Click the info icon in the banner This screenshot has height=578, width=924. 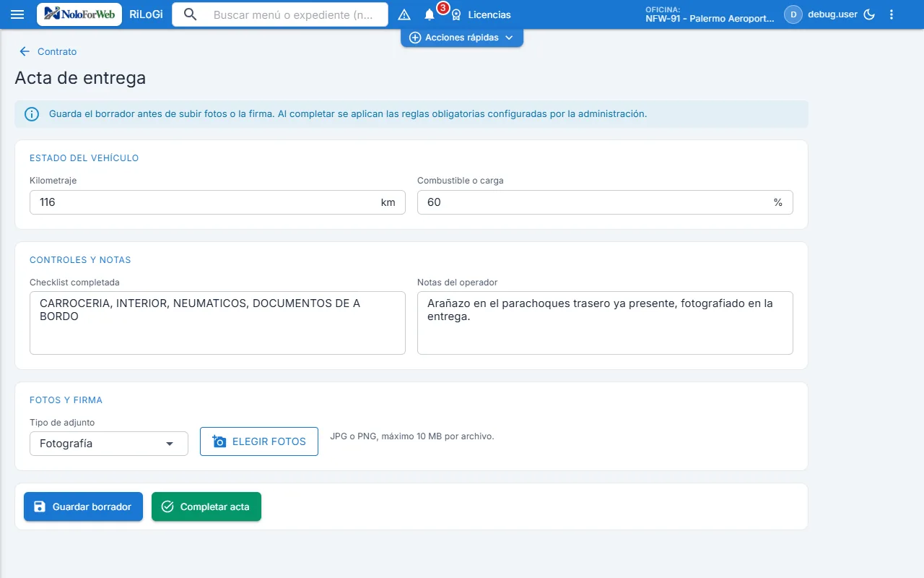[x=32, y=114]
